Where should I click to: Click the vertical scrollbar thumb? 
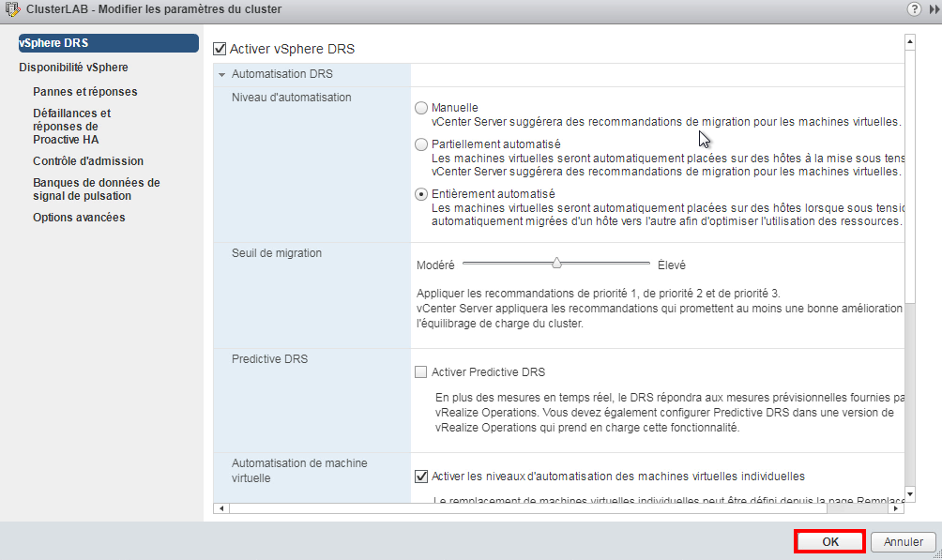[909, 176]
